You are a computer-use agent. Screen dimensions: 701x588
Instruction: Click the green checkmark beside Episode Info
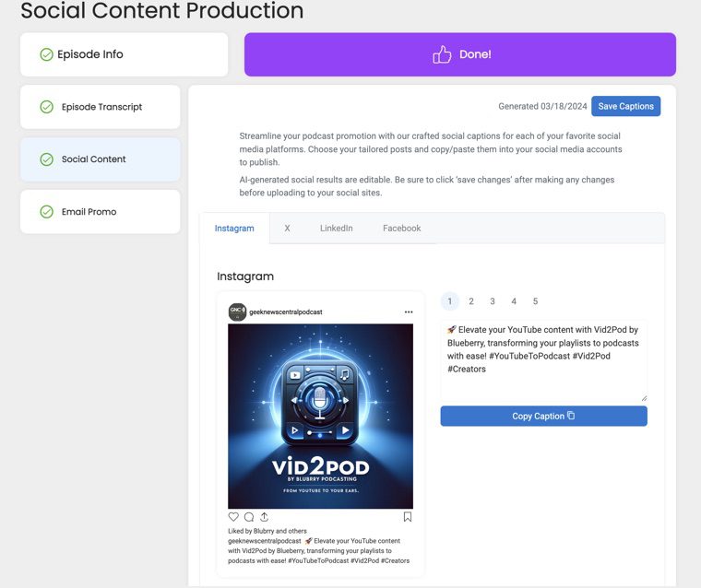(46, 54)
